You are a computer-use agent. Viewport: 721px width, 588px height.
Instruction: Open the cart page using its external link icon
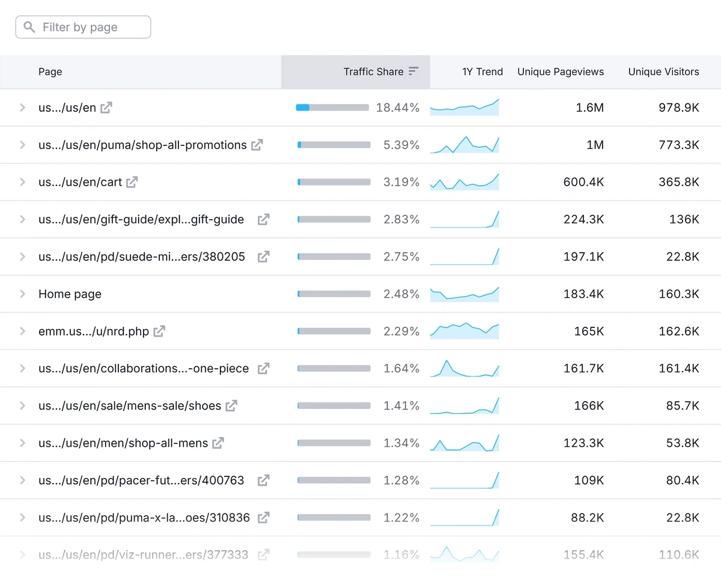click(132, 182)
